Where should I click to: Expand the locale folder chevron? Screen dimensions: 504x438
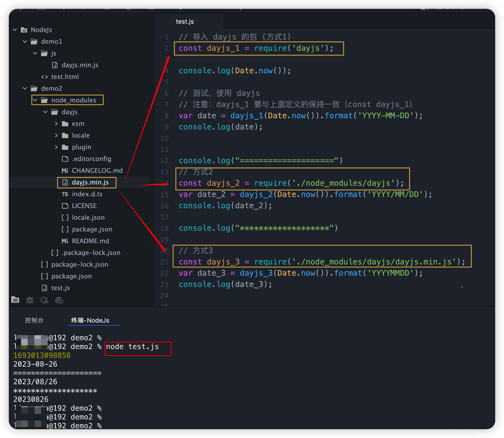coord(56,135)
